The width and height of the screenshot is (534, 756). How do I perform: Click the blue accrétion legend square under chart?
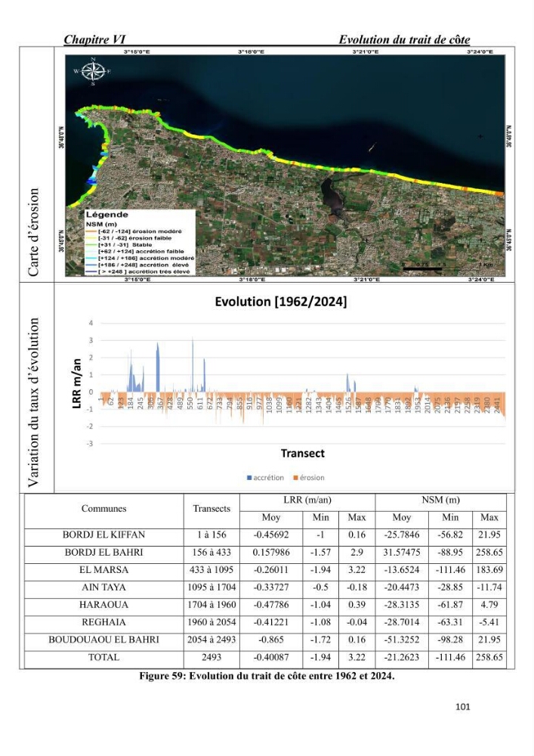click(249, 478)
